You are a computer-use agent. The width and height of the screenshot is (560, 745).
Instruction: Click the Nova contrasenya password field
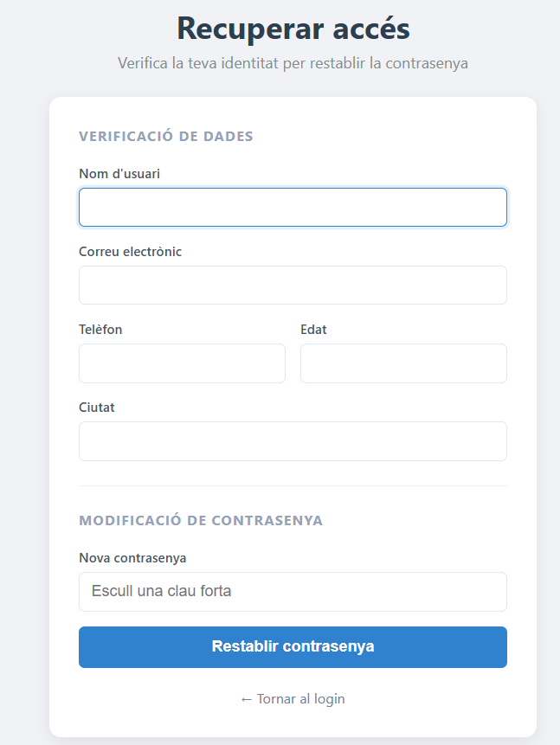[x=293, y=592]
